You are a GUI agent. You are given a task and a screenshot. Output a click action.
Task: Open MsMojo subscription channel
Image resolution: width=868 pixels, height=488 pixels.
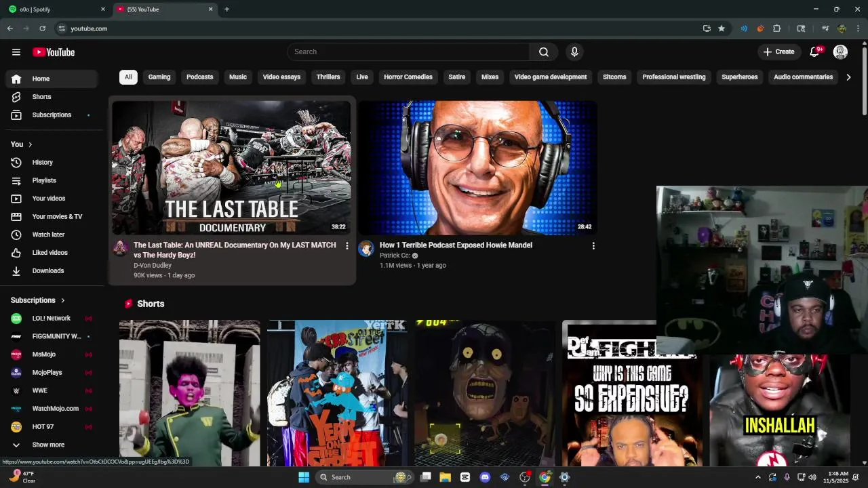(x=52, y=354)
